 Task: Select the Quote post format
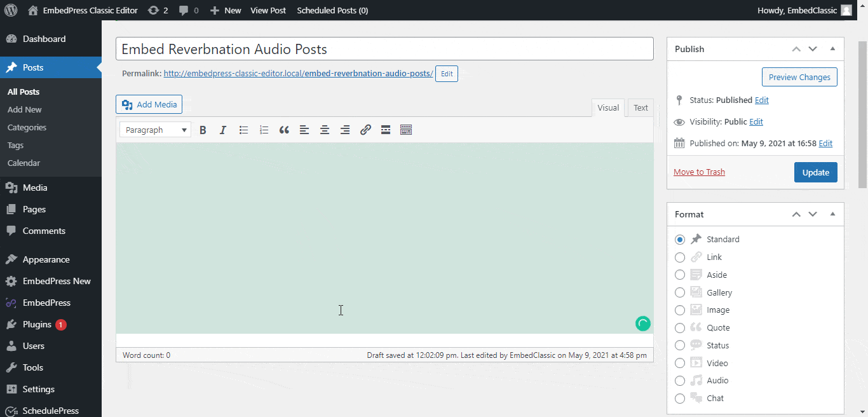tap(680, 328)
